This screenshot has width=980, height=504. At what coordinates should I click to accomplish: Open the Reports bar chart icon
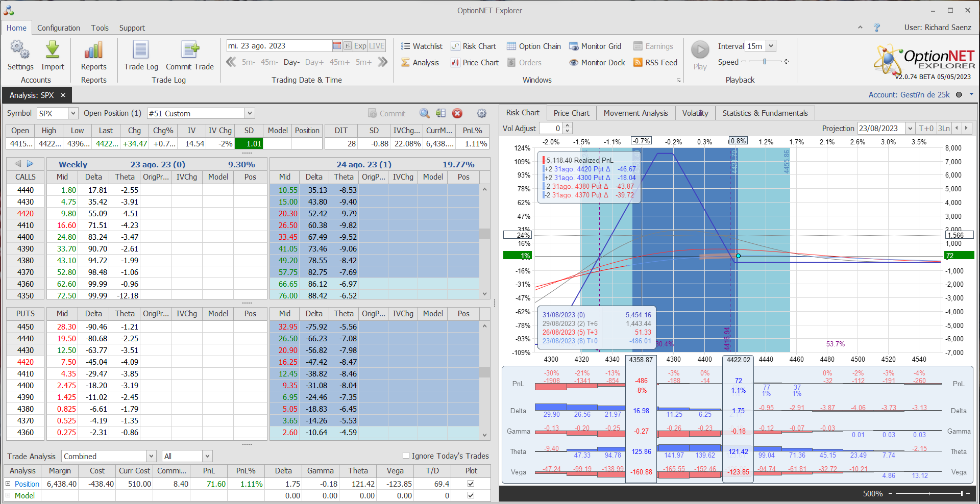tap(93, 50)
